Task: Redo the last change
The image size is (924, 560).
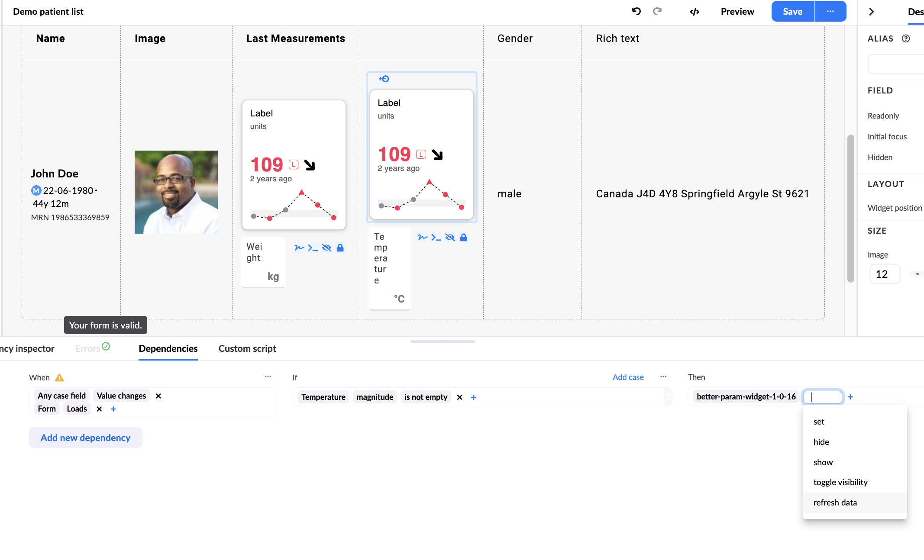Action: point(657,12)
